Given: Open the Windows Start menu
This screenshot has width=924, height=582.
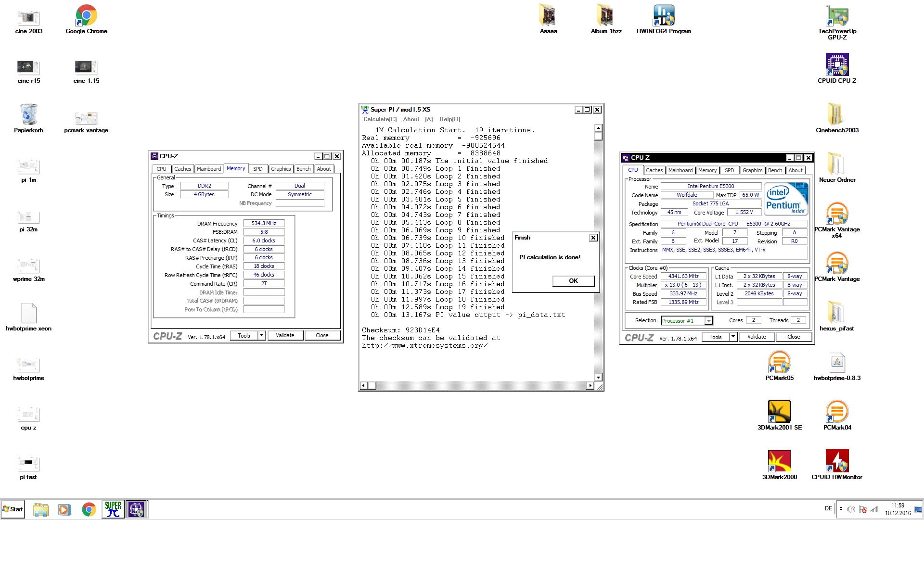Looking at the screenshot, I should tap(13, 509).
